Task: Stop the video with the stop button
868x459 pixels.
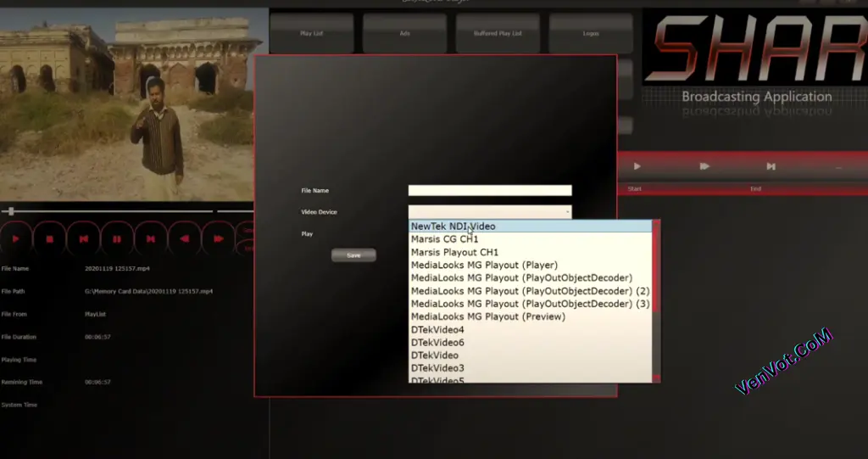Action: pos(49,239)
